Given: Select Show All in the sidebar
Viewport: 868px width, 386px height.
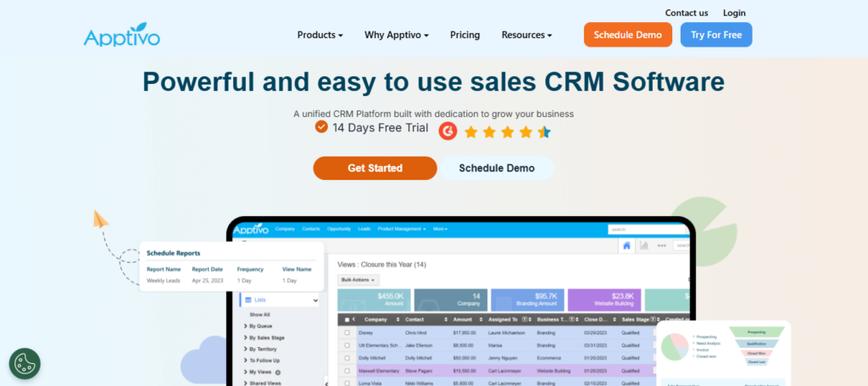Looking at the screenshot, I should point(259,315).
